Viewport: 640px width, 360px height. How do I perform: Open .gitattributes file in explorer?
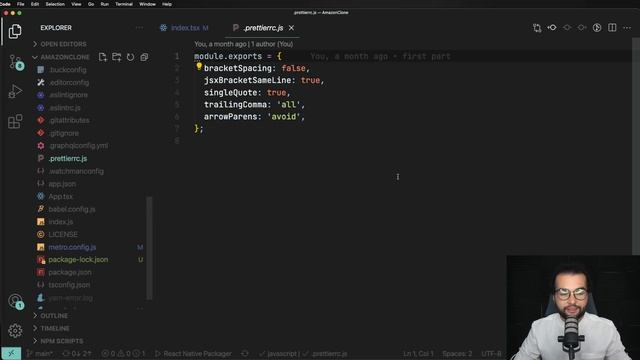tap(69, 120)
